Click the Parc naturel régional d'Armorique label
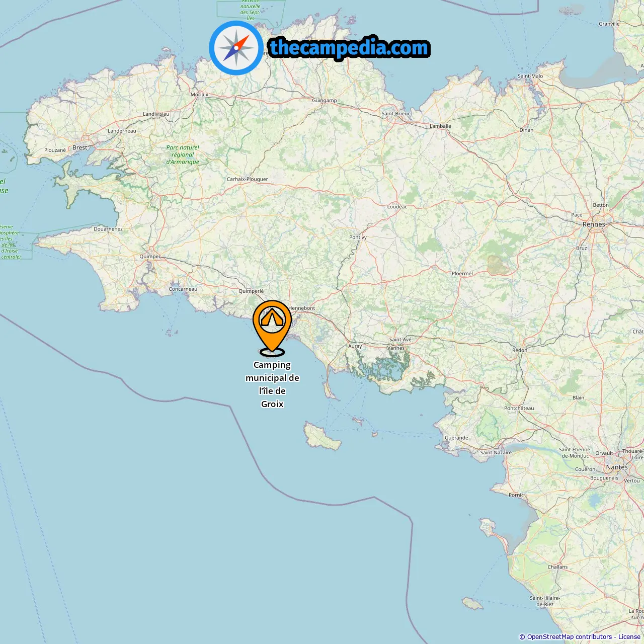The height and width of the screenshot is (644, 644). coord(183,155)
